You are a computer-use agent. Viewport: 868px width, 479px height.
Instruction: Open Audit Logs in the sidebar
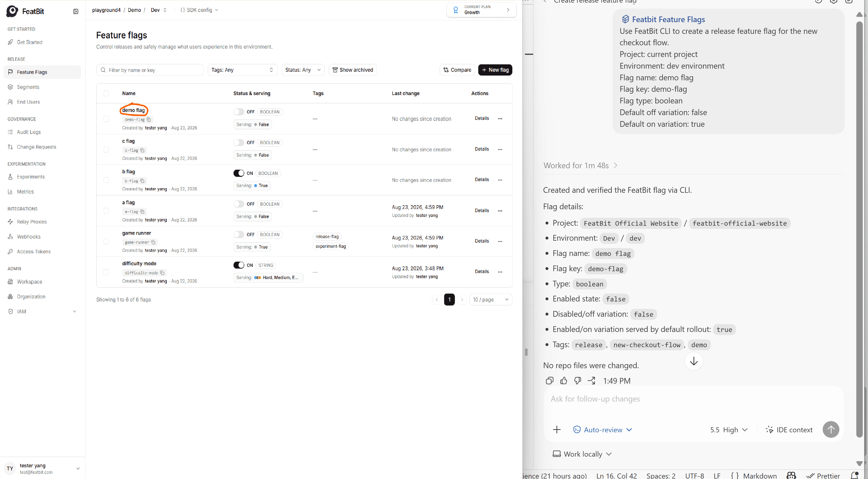(42, 132)
